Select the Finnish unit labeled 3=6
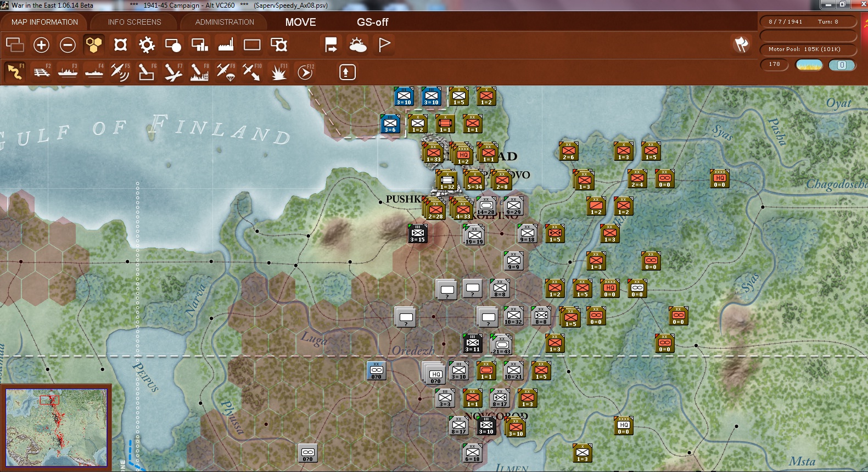Screen dimensions: 868x472 390,123
